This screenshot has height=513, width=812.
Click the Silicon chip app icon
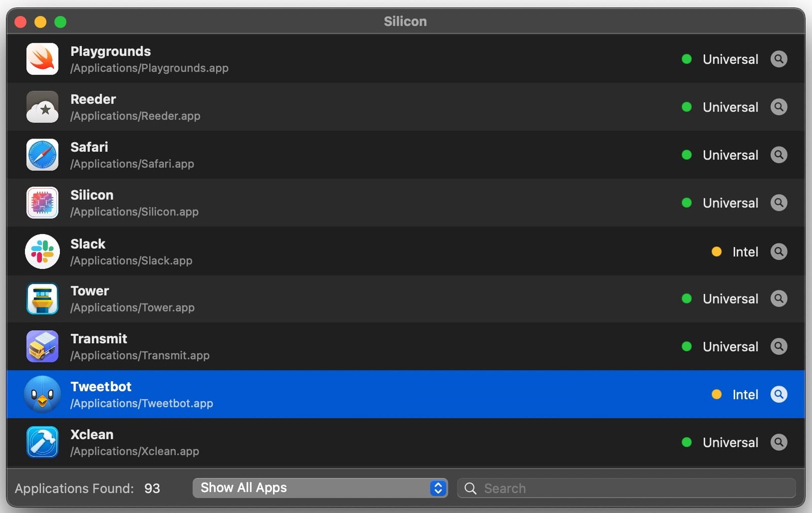(x=42, y=202)
